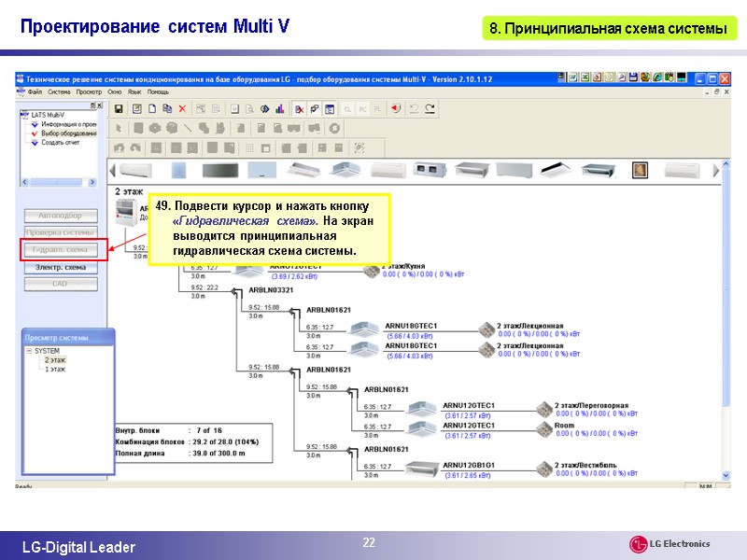
Task: Select the ARNU12GB1G1 duct unit icon
Action: pyautogui.click(x=423, y=469)
